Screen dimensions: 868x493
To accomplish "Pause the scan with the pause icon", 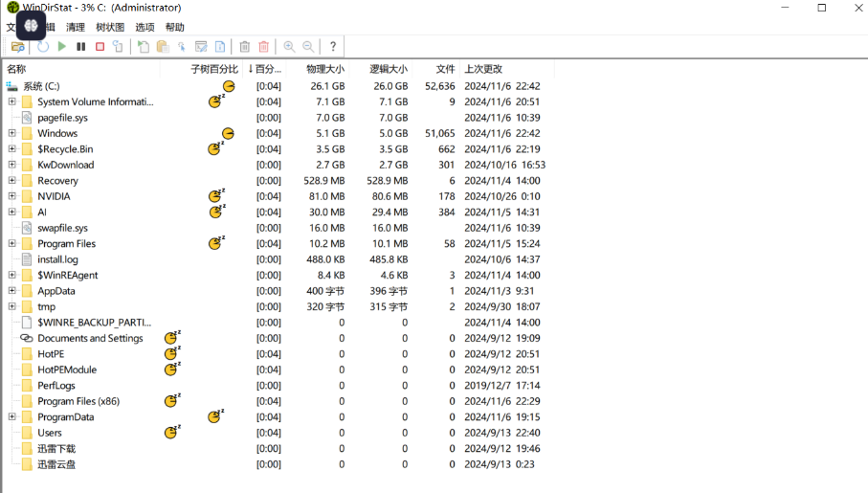I will (x=80, y=47).
